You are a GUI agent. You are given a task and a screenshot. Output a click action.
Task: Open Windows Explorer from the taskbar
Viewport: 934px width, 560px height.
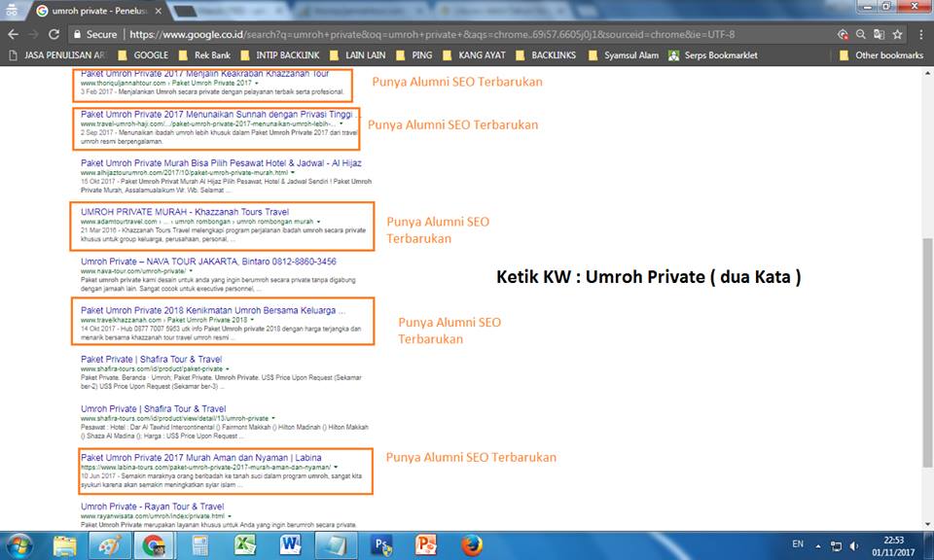[x=64, y=545]
